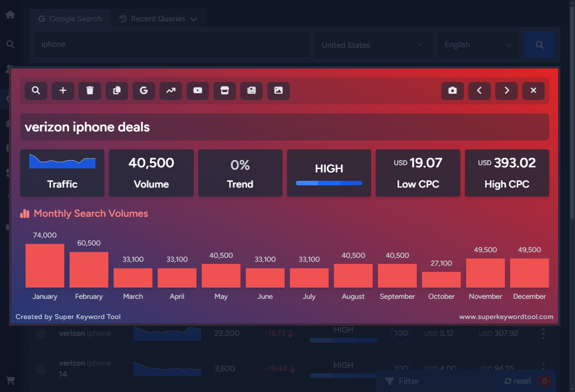Tick checkbox for verizon iphone row

tap(41, 334)
